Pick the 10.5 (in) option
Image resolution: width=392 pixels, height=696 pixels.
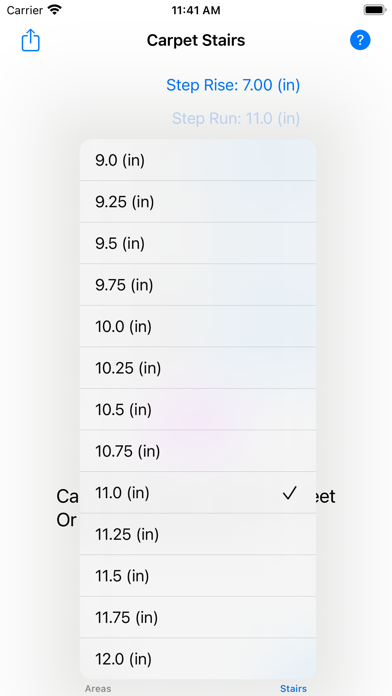point(198,409)
